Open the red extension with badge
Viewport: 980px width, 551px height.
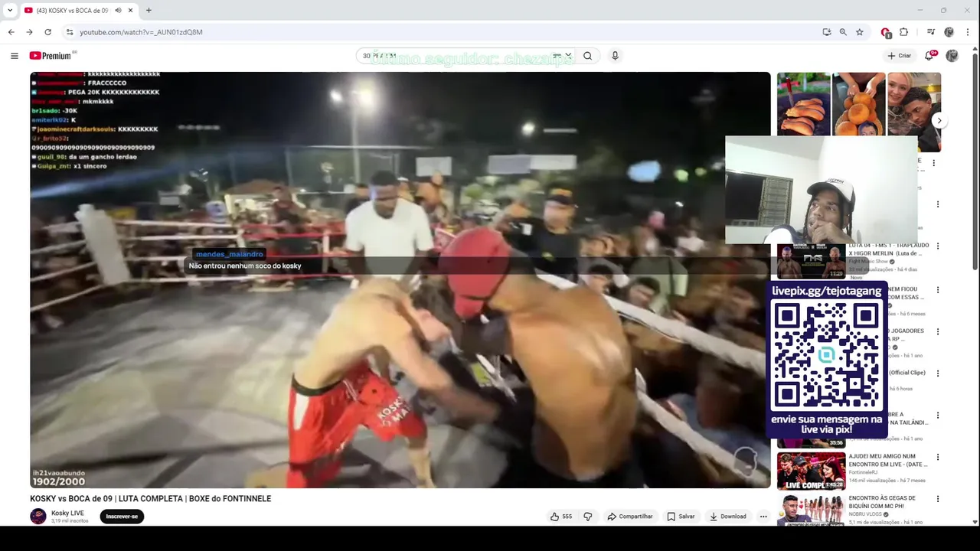coord(886,32)
